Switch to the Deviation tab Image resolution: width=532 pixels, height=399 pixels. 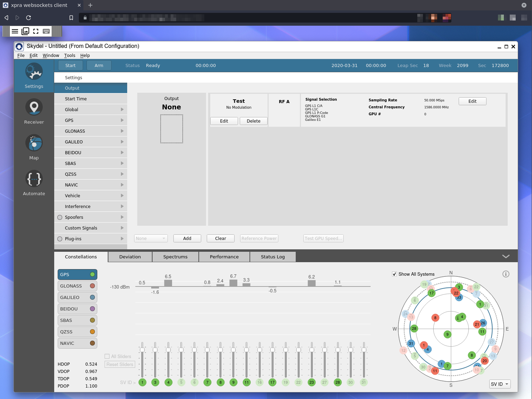pos(130,257)
